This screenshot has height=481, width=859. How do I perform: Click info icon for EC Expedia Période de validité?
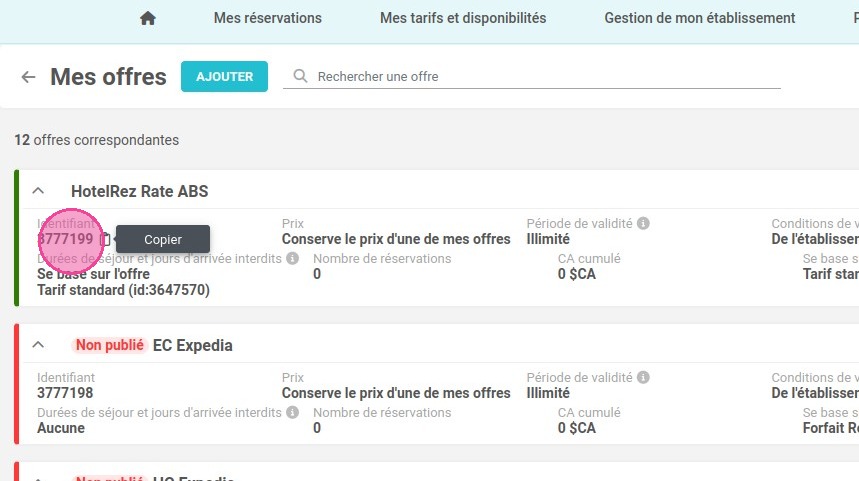pyautogui.click(x=644, y=377)
